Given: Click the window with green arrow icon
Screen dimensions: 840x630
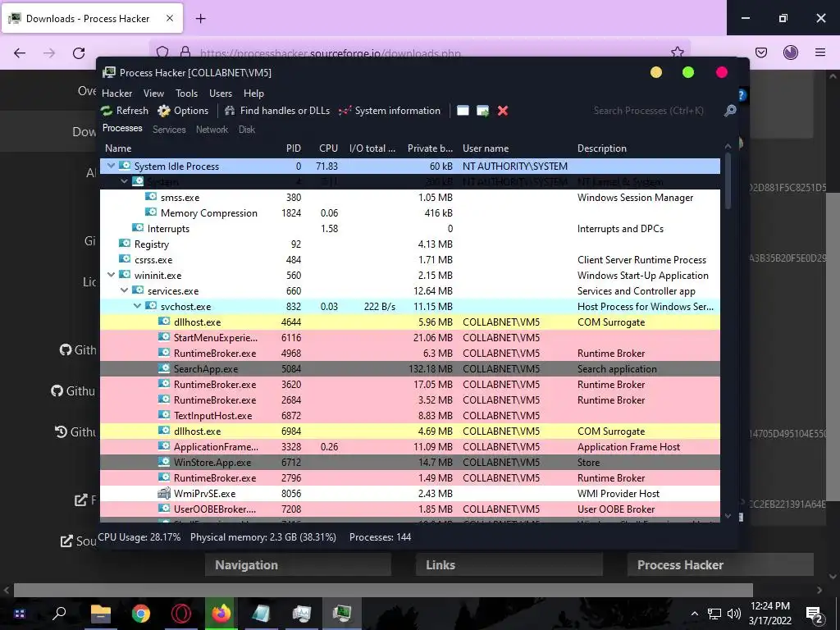Looking at the screenshot, I should pyautogui.click(x=482, y=111).
